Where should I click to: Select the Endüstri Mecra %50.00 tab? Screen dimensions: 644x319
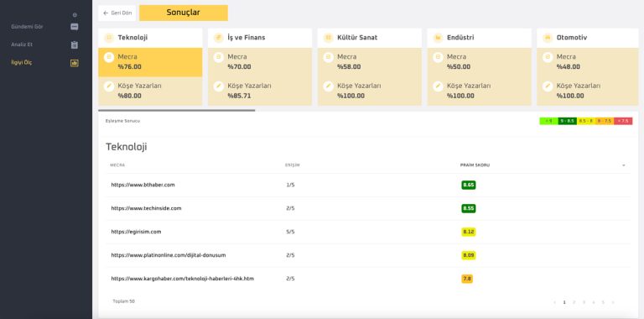[479, 62]
